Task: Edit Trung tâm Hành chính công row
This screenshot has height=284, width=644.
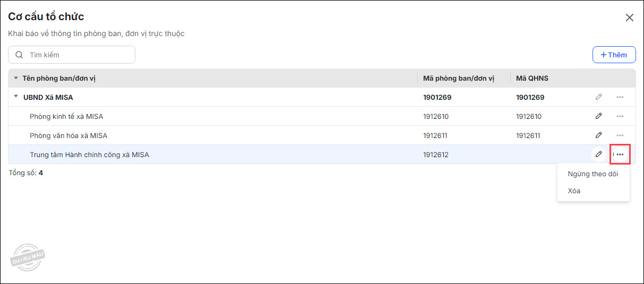Action: [598, 154]
